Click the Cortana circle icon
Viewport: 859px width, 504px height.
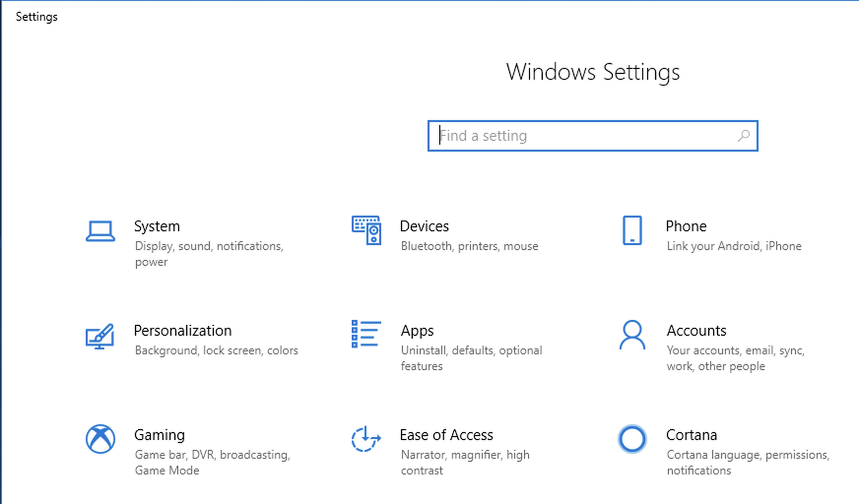[632, 439]
